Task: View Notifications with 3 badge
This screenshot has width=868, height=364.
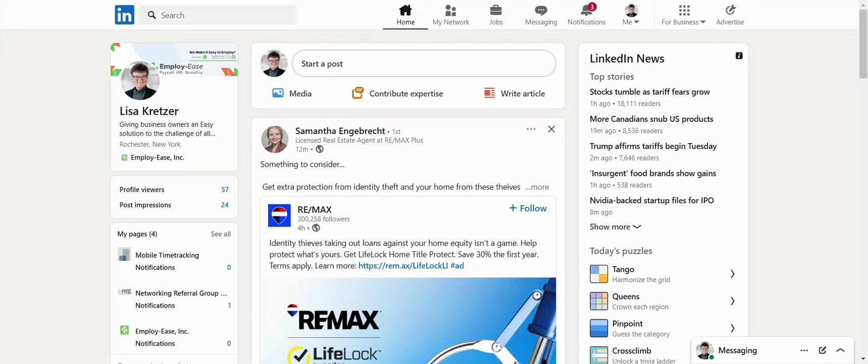Action: pos(586,15)
